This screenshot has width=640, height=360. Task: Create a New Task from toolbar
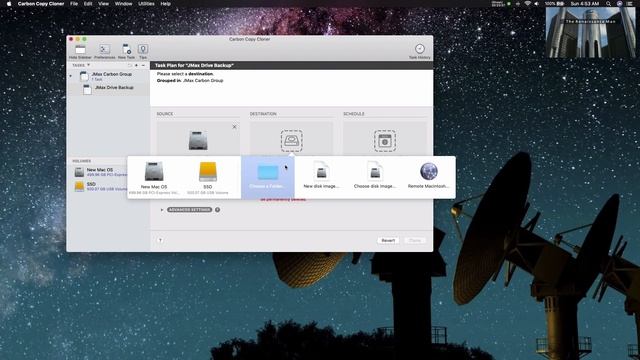(x=126, y=51)
